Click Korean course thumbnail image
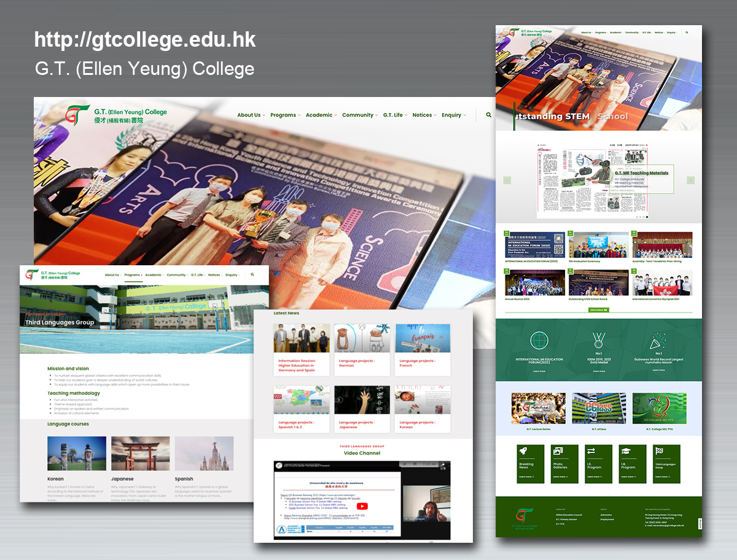The height and width of the screenshot is (560, 737). [77, 453]
